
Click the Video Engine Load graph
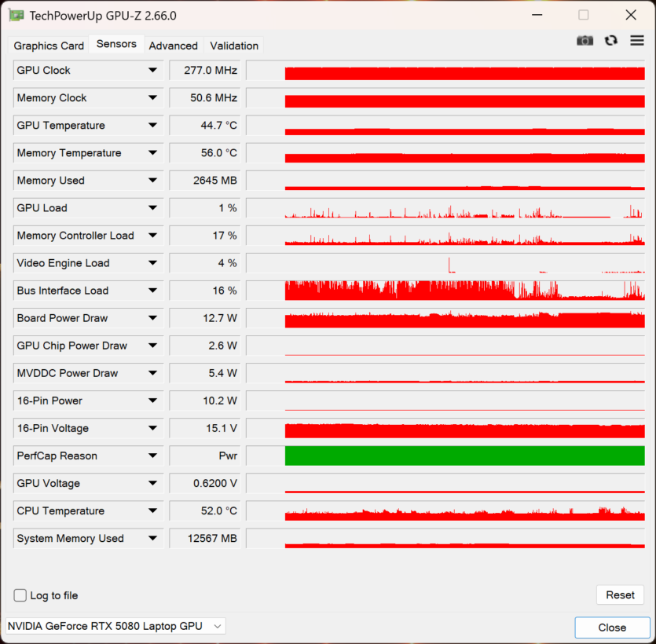(445, 263)
